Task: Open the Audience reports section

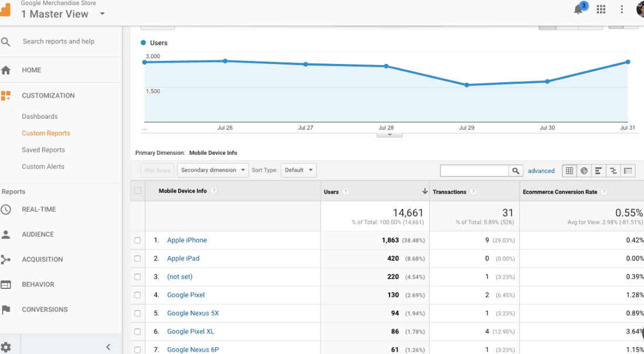Action: point(38,235)
